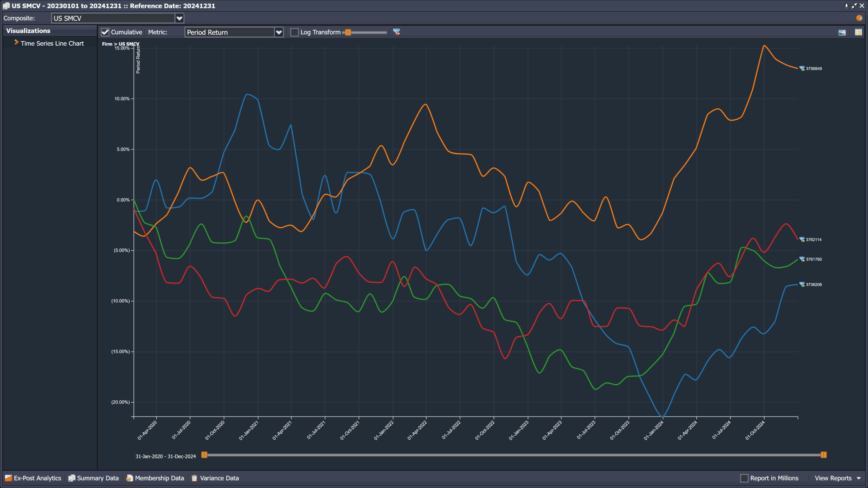Image resolution: width=868 pixels, height=488 pixels.
Task: Click the filter icon next to series 3756849
Action: click(x=802, y=68)
